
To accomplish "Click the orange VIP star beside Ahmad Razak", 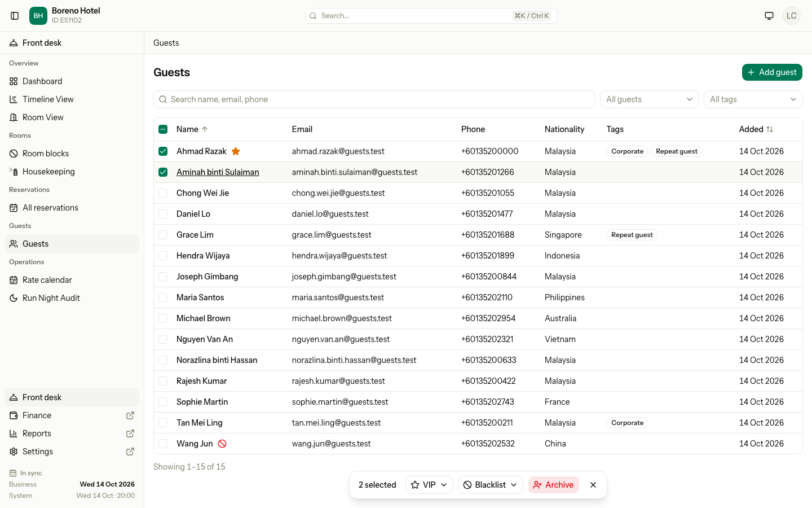I will [236, 151].
